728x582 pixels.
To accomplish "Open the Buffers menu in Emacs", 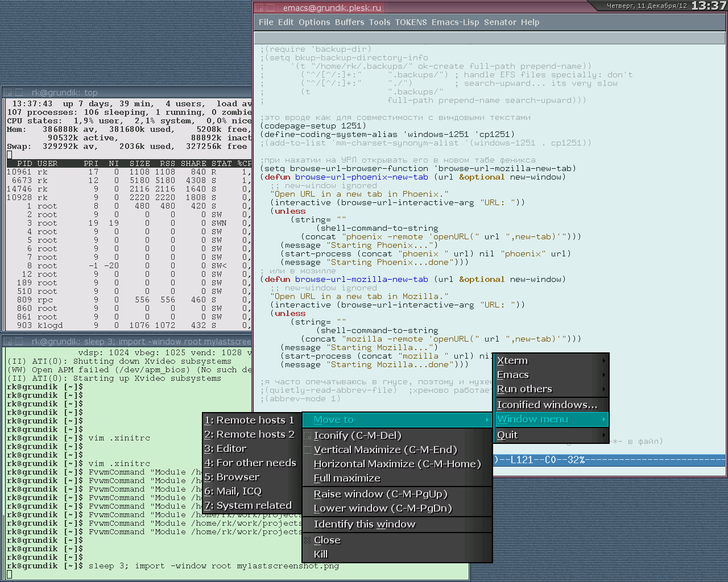I will (349, 22).
